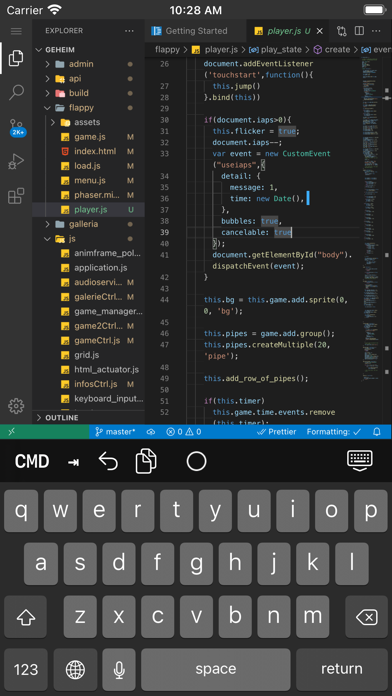Open errors and warnings count in status bar
Viewport: 392px width, 696px height.
(184, 431)
